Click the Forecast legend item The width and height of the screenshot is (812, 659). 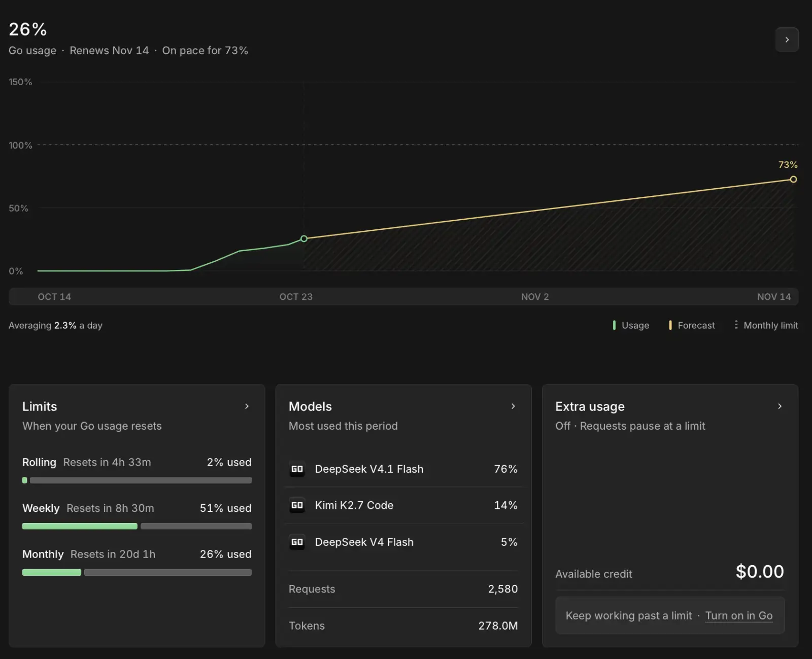tap(692, 325)
